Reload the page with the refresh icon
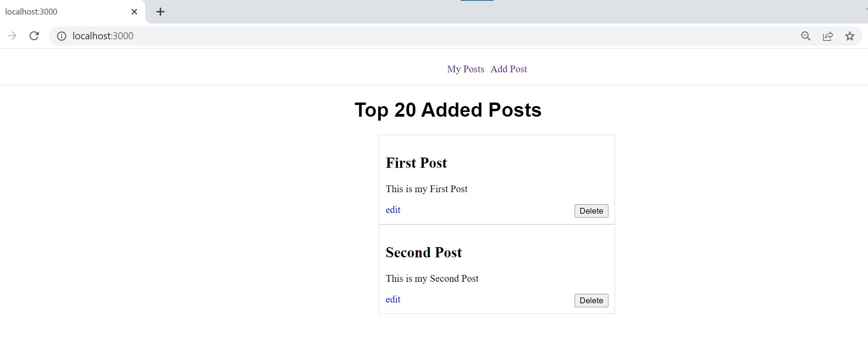 (x=34, y=36)
